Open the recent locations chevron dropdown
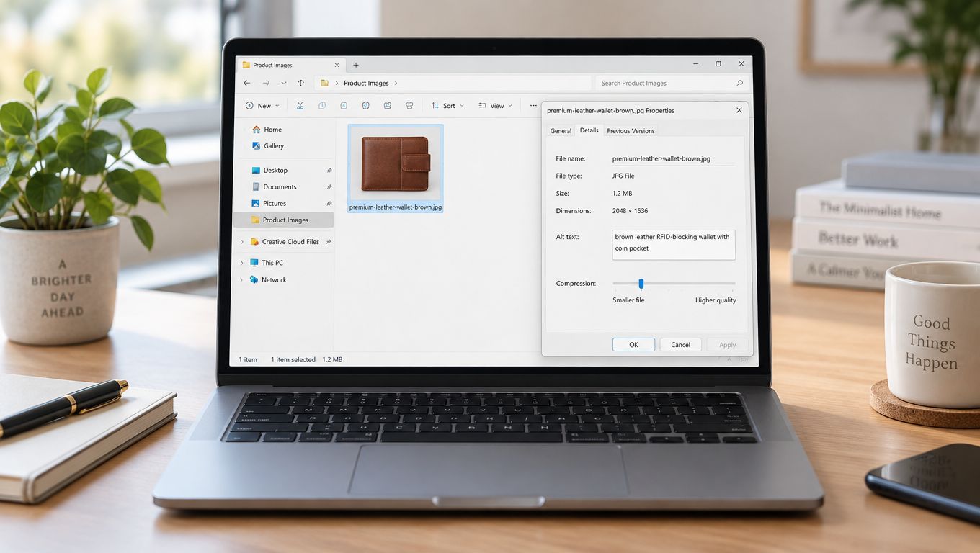Image resolution: width=980 pixels, height=553 pixels. coord(284,84)
